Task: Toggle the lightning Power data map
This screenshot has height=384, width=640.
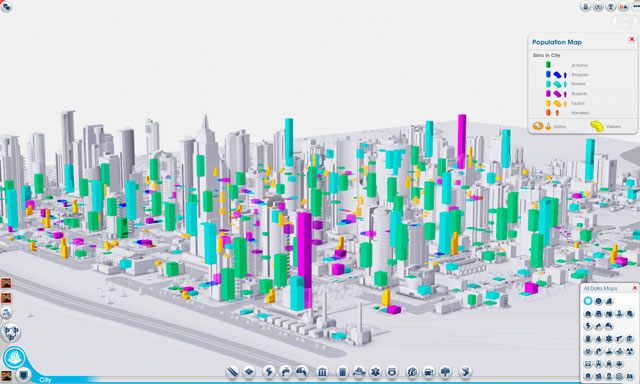Action: [588, 326]
